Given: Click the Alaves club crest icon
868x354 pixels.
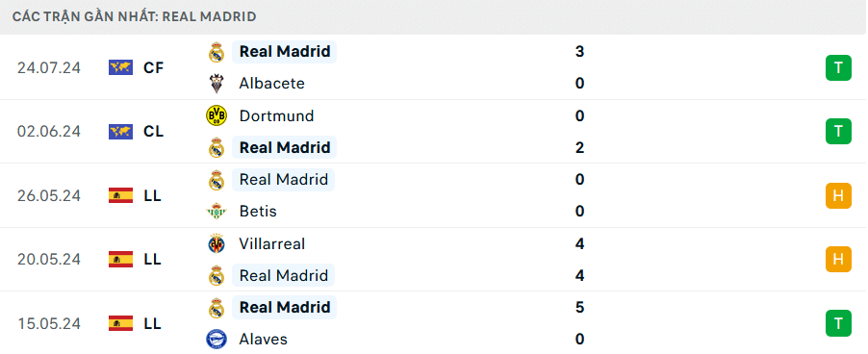Looking at the screenshot, I should tap(216, 339).
